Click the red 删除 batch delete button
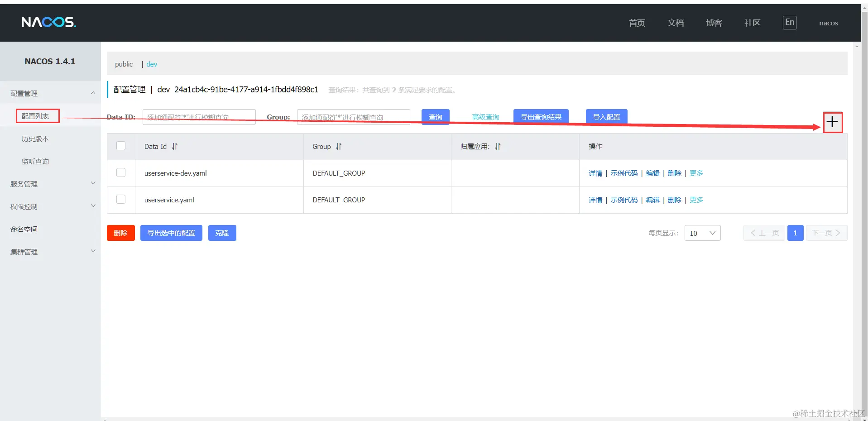Image resolution: width=868 pixels, height=421 pixels. pos(121,233)
